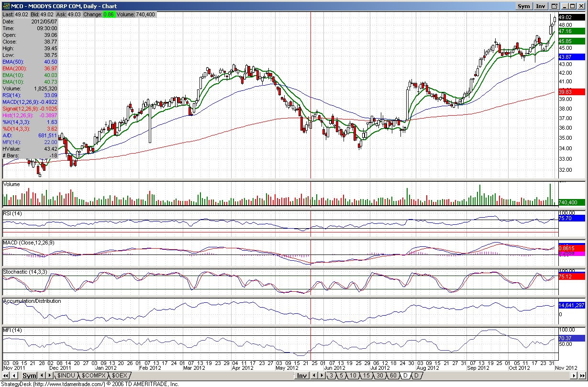Click the 70.37 MFI value label
This screenshot has height=387, width=588.
571,337
